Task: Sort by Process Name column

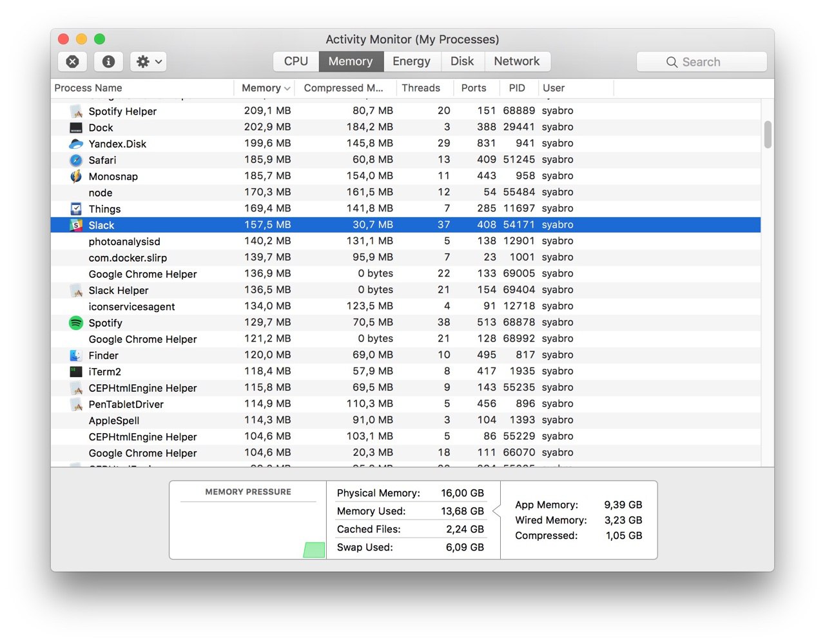Action: [x=142, y=88]
